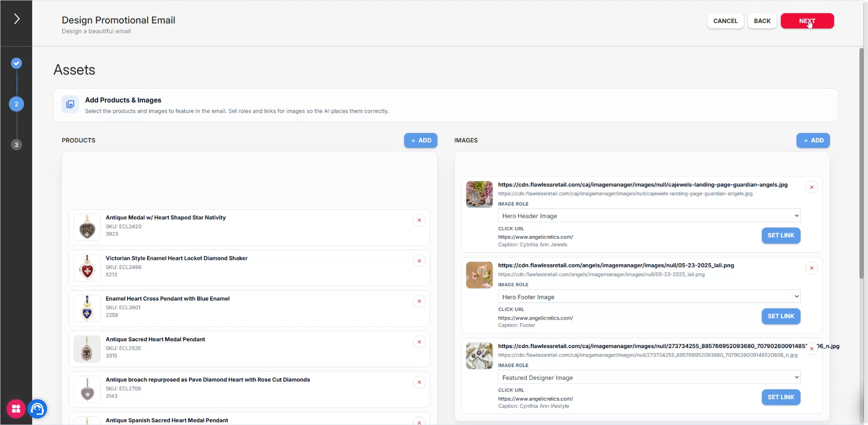The width and height of the screenshot is (868, 425).
Task: Click the 'Caption: Footer' text
Action: click(x=516, y=326)
